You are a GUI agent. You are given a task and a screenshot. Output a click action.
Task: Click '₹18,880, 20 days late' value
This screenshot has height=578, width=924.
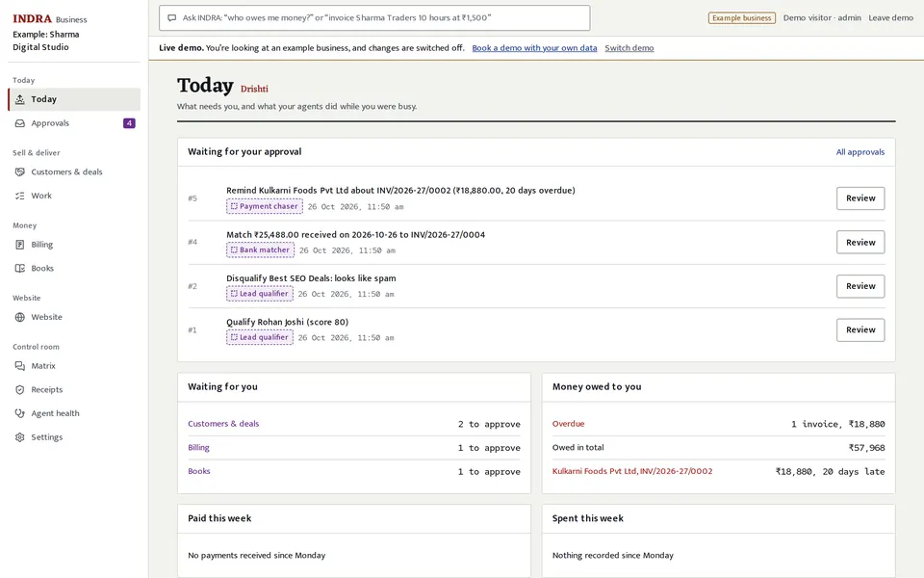pos(831,472)
